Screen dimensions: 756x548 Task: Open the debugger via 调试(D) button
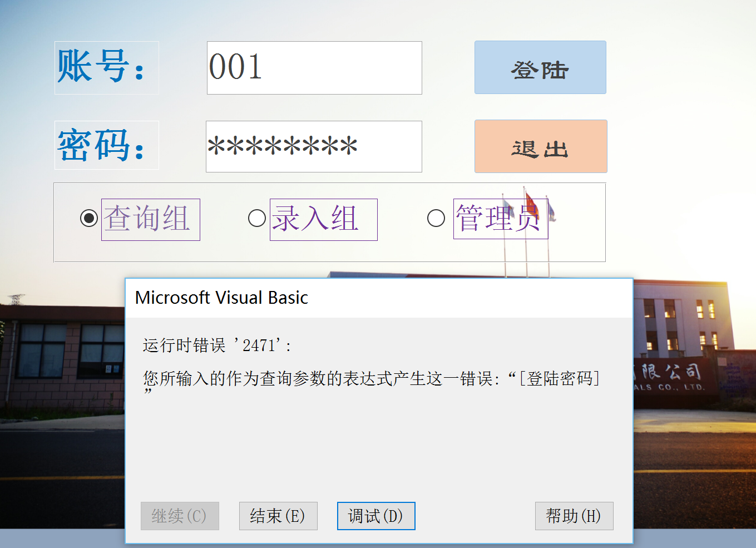click(x=376, y=516)
